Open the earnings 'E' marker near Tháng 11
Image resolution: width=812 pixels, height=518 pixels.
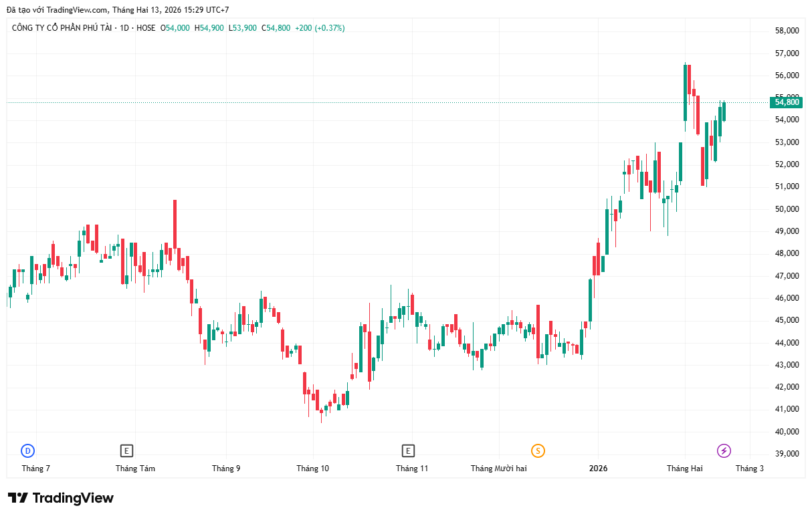(x=408, y=451)
